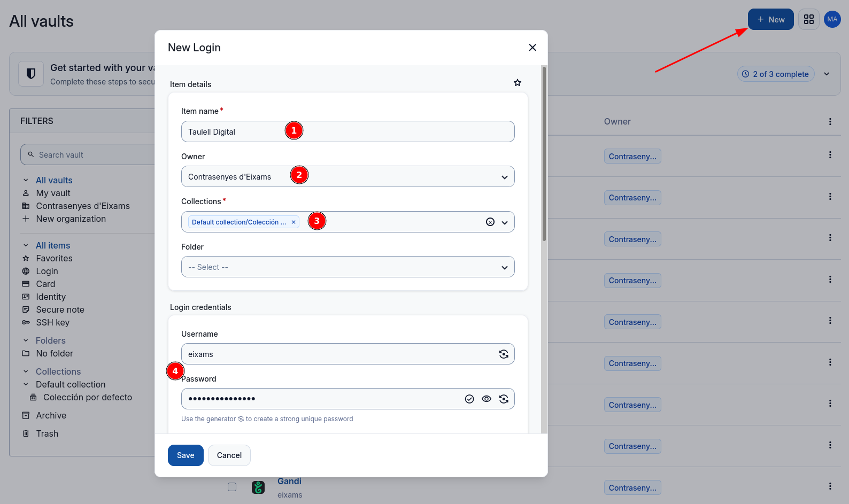Select My vault filter
The height and width of the screenshot is (504, 849).
pyautogui.click(x=53, y=193)
